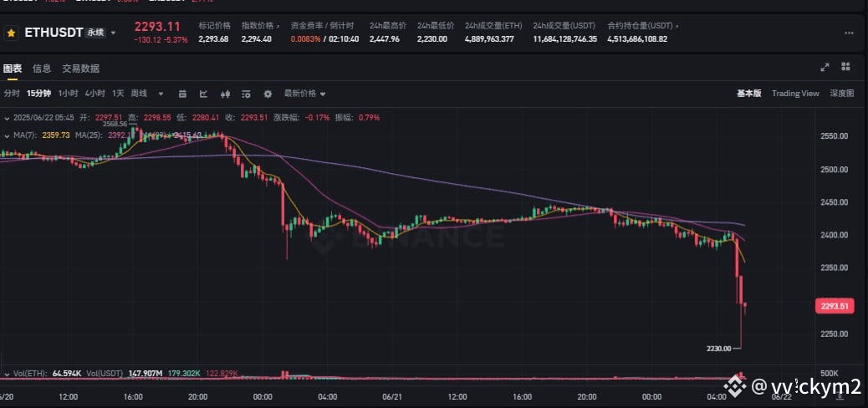Click the current price tag 2293.51 on axis

(835, 306)
